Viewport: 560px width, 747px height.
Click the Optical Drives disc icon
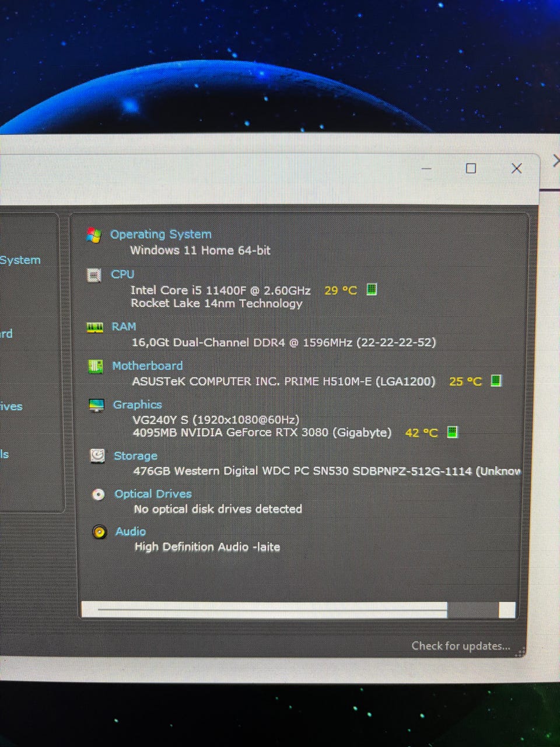pyautogui.click(x=99, y=494)
